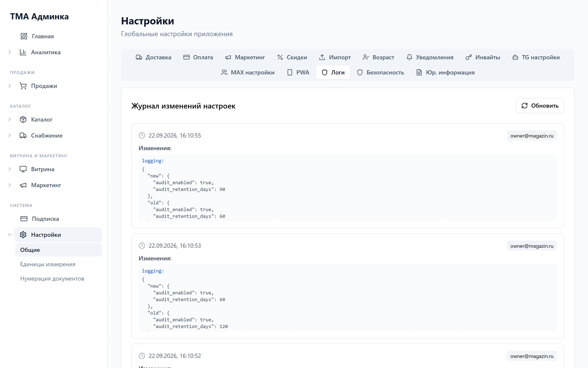Expand the Каталог menu chevron
This screenshot has width=588, height=368.
pyautogui.click(x=10, y=119)
